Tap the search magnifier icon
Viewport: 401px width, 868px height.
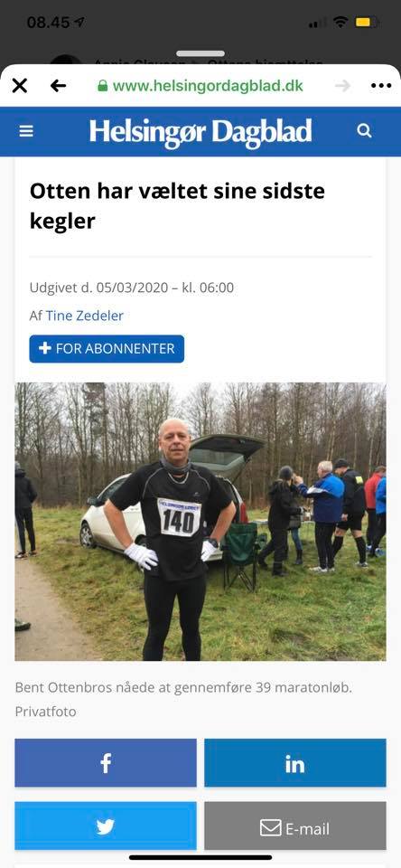(364, 130)
